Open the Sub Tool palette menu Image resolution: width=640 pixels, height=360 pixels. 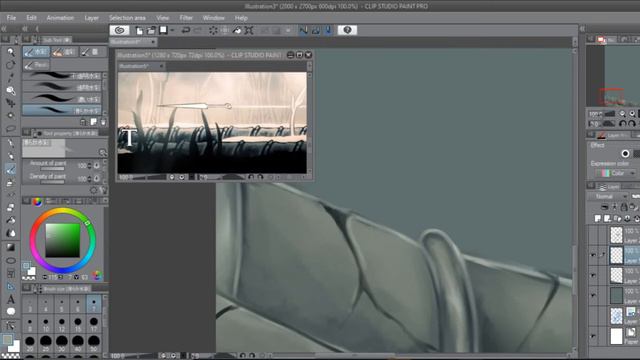click(x=26, y=40)
